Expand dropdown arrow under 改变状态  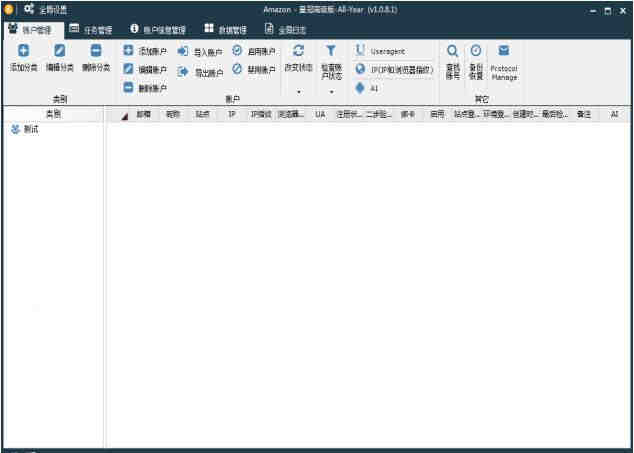[x=299, y=92]
